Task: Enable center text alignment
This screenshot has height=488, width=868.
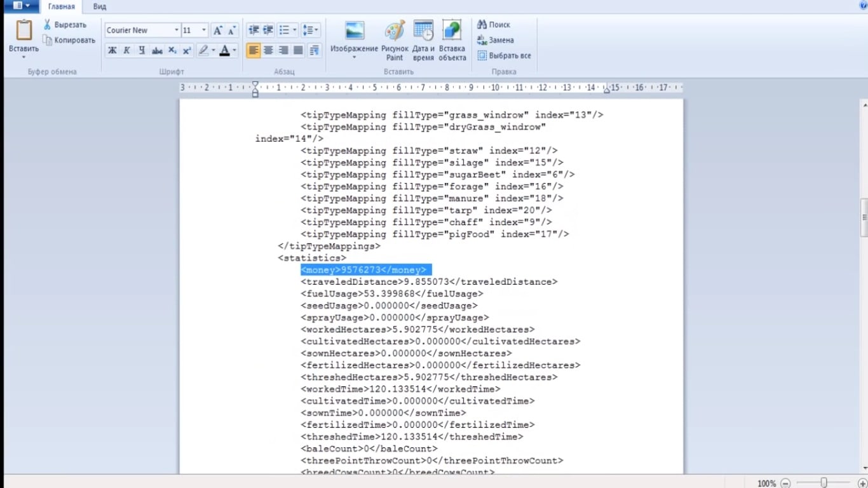Action: [268, 50]
